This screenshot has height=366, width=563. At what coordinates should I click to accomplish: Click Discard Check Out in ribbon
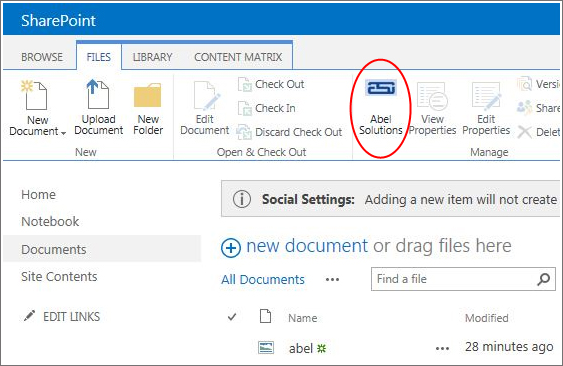(x=289, y=132)
